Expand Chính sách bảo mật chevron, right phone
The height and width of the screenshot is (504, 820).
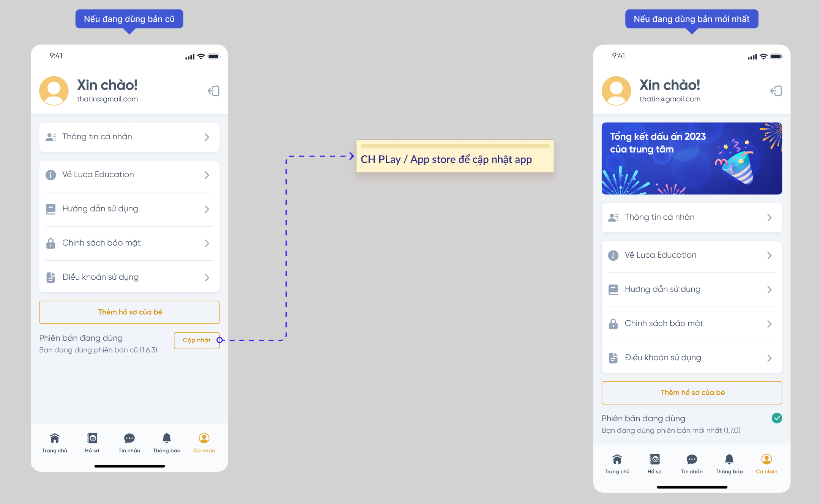(769, 324)
